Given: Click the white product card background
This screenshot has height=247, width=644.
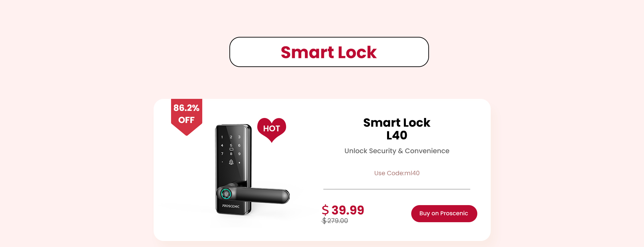Looking at the screenshot, I should tap(322, 170).
